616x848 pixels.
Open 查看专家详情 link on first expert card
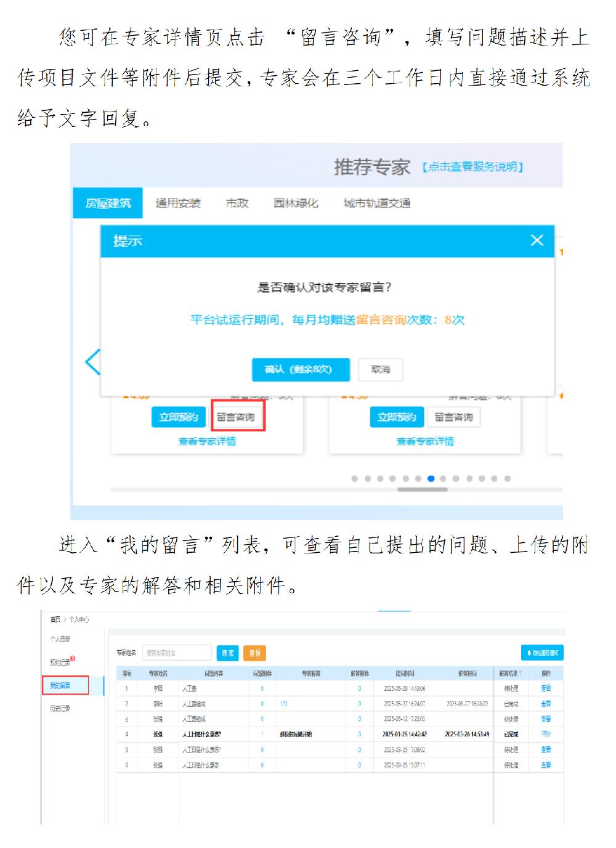[x=207, y=441]
